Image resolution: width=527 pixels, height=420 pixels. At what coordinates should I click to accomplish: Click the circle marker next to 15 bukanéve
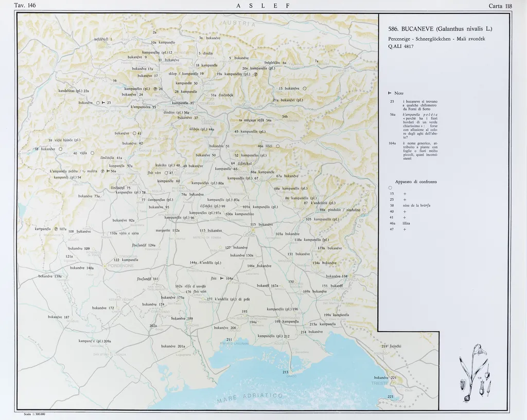[305, 88]
